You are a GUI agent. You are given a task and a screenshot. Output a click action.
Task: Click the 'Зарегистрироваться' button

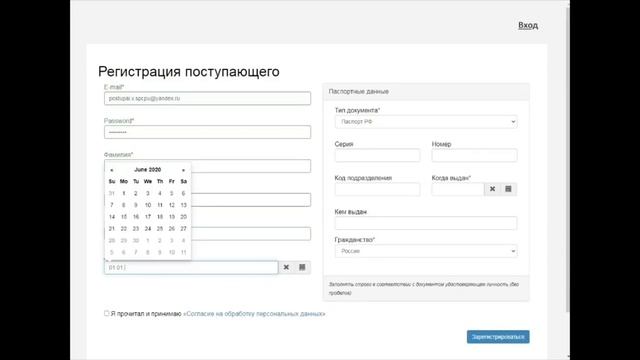(x=498, y=337)
